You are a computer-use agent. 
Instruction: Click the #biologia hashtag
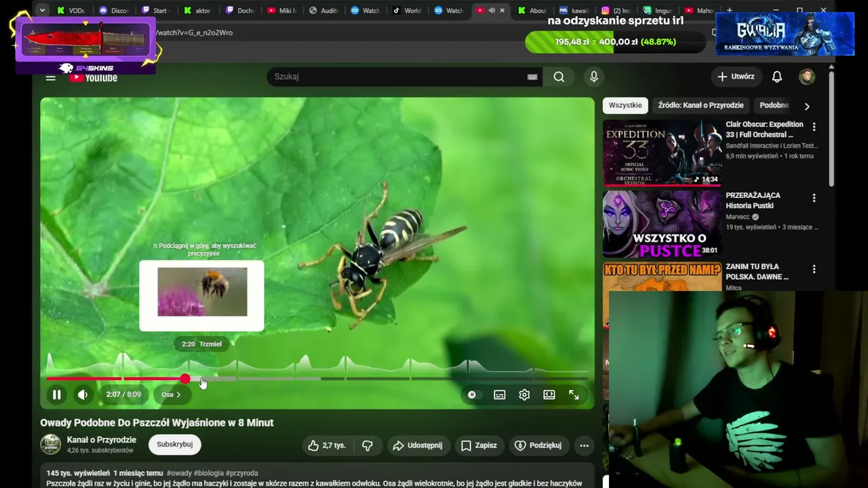[209, 473]
